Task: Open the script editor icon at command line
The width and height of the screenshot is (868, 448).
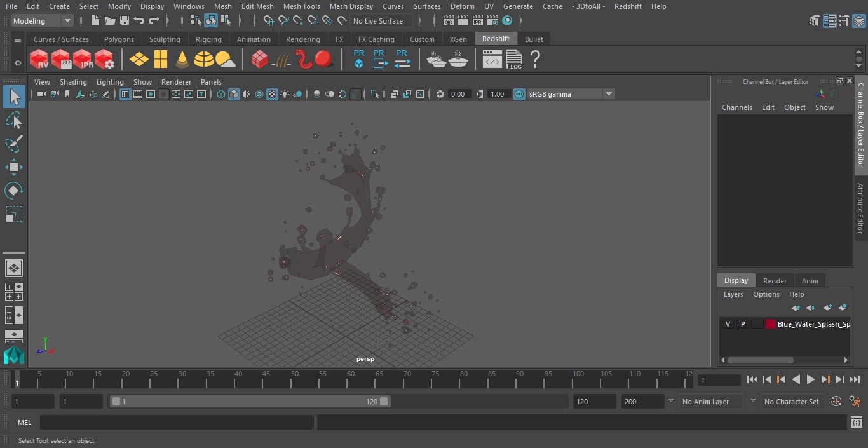Action: pyautogui.click(x=856, y=423)
